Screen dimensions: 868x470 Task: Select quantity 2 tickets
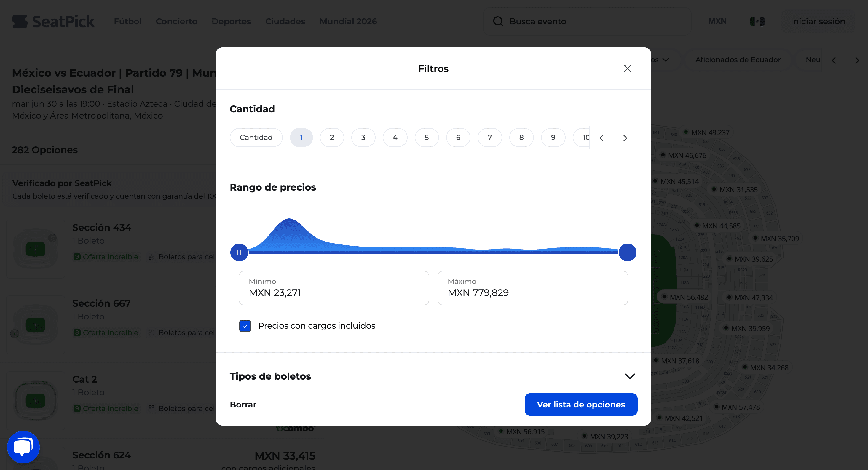point(331,138)
